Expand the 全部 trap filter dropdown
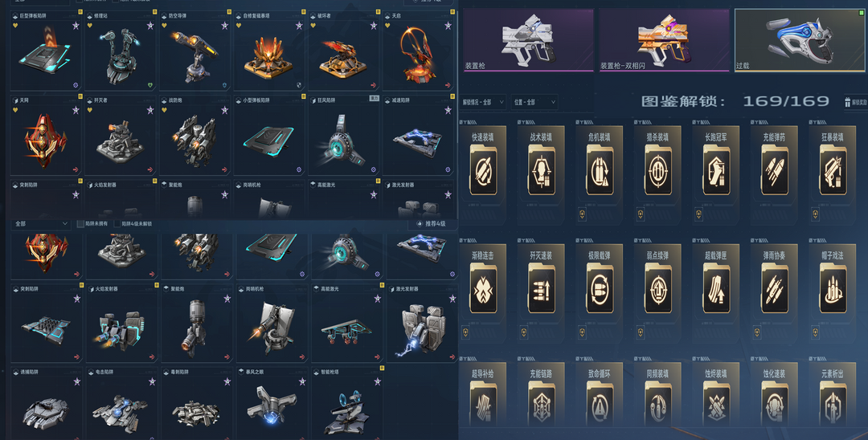This screenshot has height=440, width=868. pos(42,224)
